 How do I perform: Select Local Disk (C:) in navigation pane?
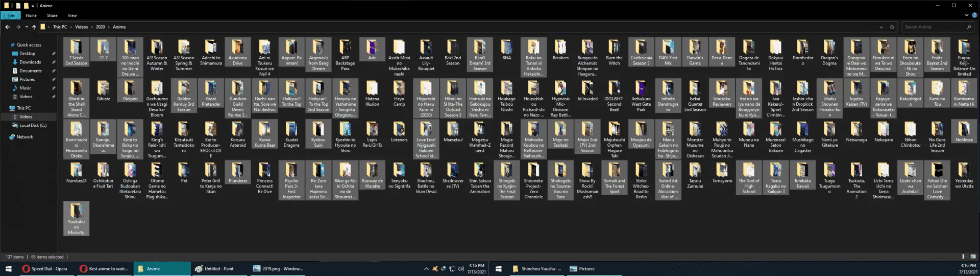point(33,125)
